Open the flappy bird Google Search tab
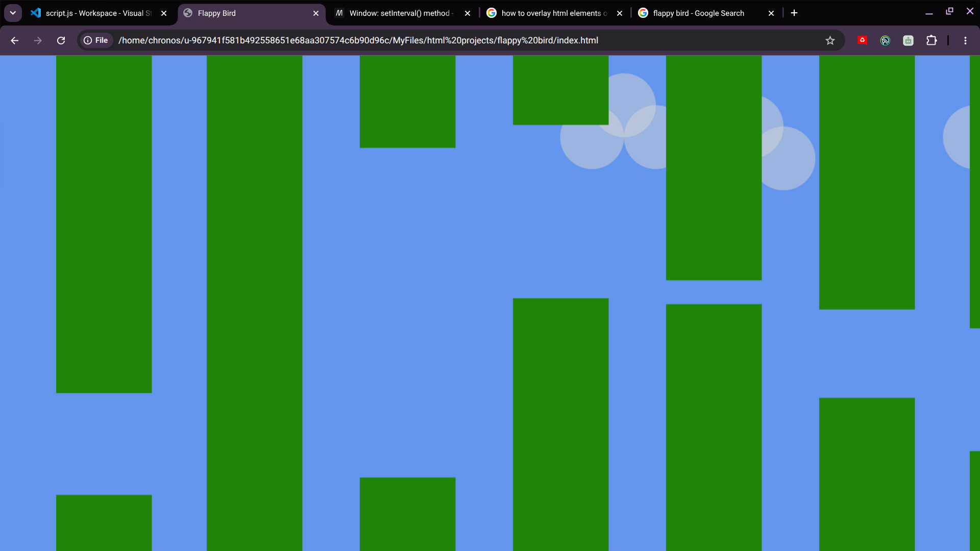 (x=707, y=13)
